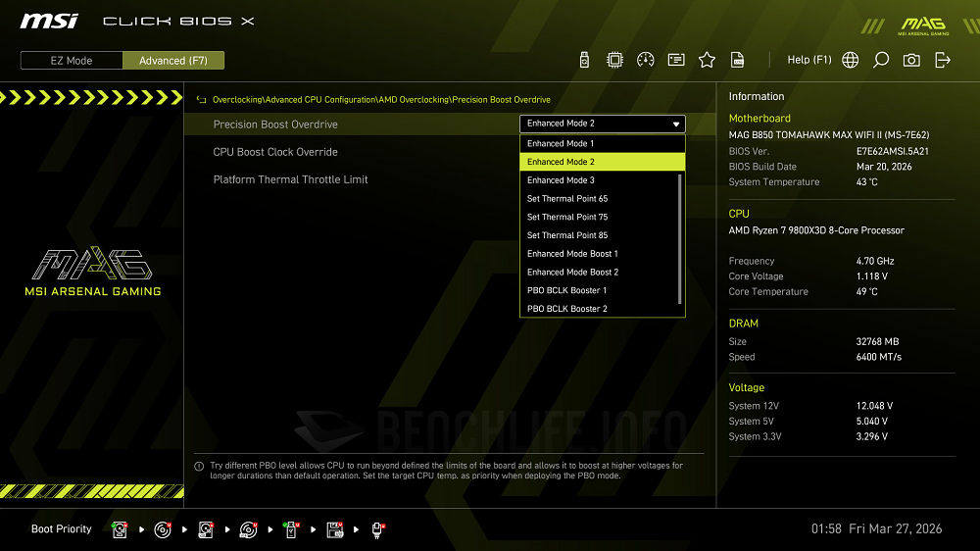Viewport: 980px width, 551px height.
Task: Click the Boot Priority label
Action: (x=61, y=529)
